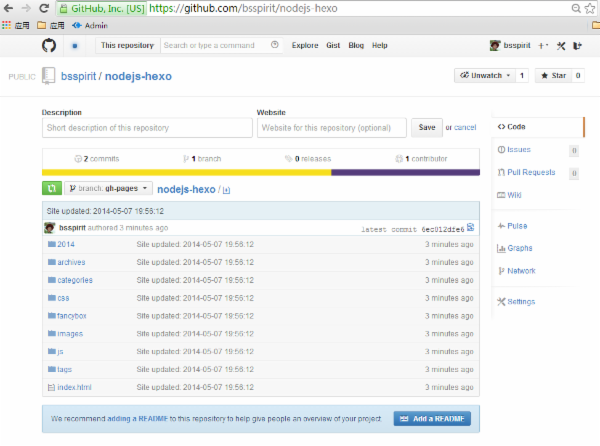
Task: View the watchers count 1
Action: pyautogui.click(x=522, y=75)
